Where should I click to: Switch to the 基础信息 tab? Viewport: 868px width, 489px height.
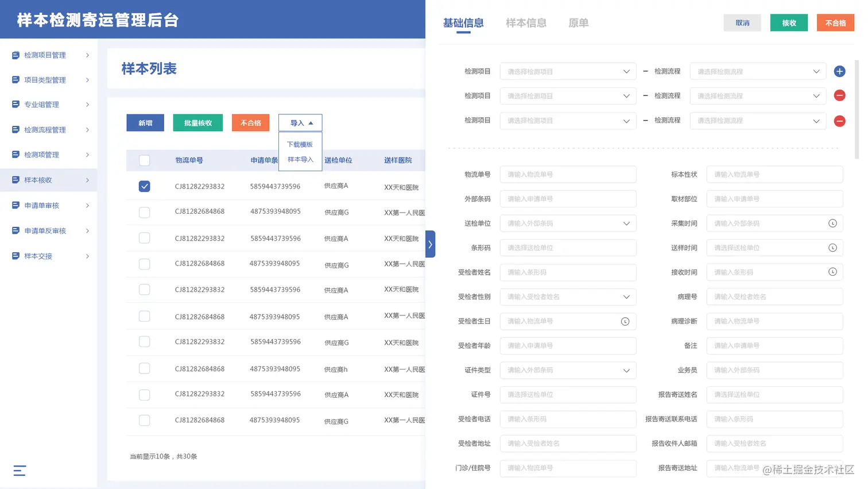pos(463,23)
